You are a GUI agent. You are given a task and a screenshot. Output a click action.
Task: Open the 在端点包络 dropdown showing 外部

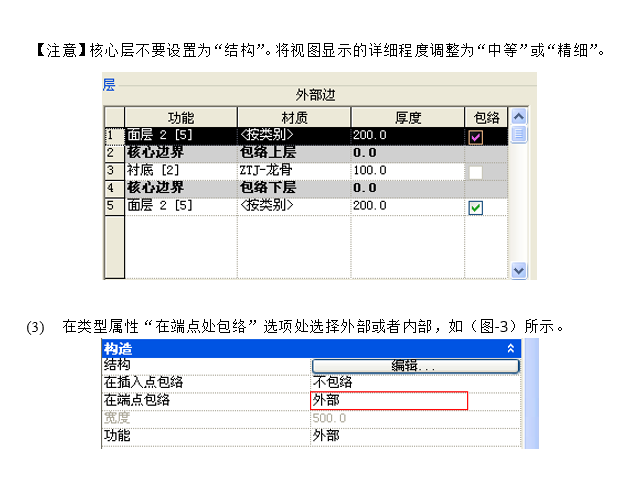tap(389, 401)
